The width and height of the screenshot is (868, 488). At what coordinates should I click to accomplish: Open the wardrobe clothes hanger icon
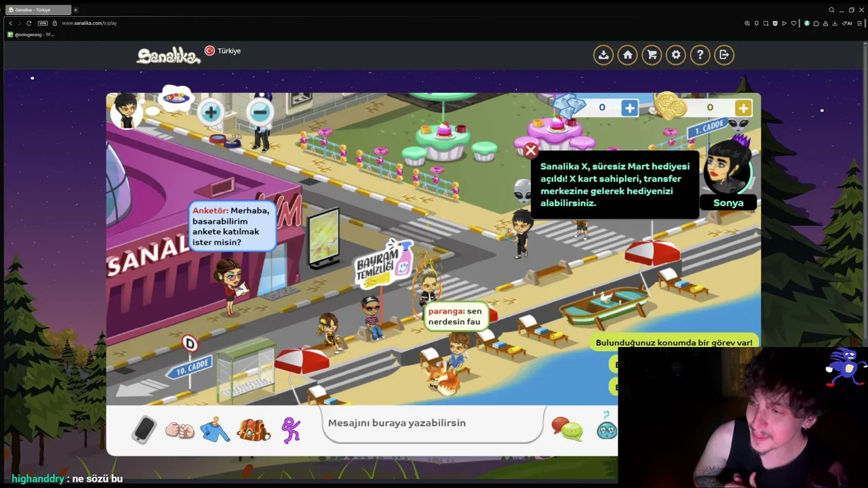[x=215, y=429]
